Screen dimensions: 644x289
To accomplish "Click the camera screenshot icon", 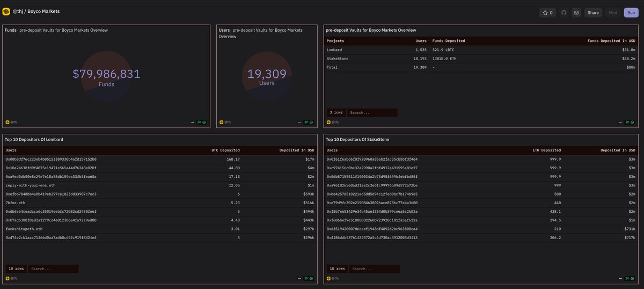I will pyautogui.click(x=576, y=12).
